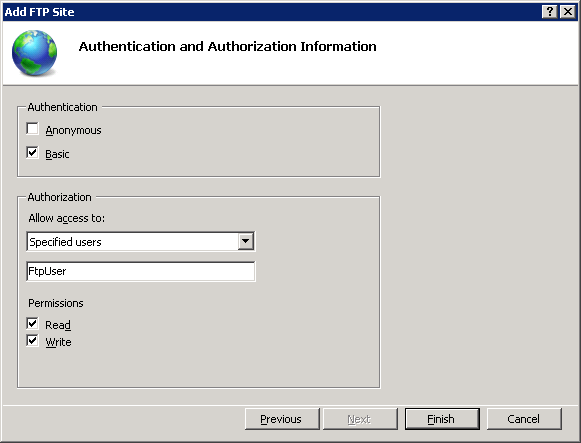The image size is (581, 443).
Task: Close the Add FTP Site dialog
Action: tap(568, 12)
